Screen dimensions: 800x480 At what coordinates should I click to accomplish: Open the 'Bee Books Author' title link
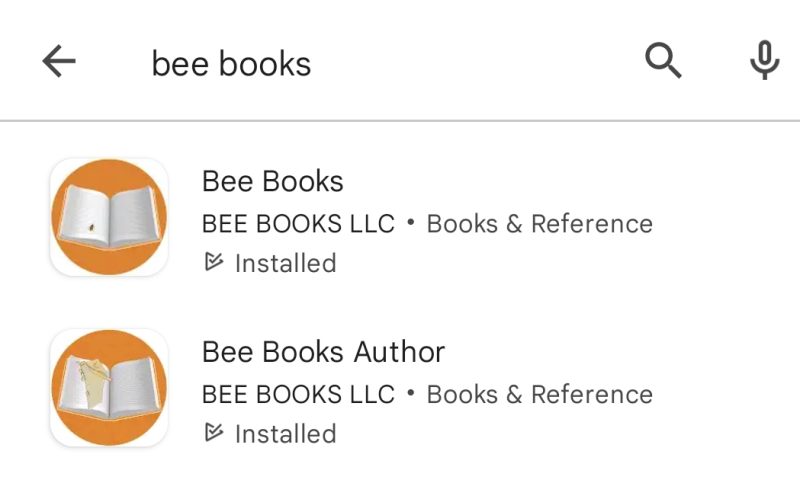click(323, 352)
